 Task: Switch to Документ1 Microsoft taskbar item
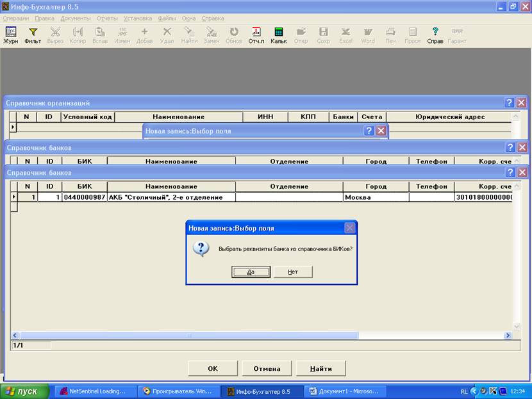(x=344, y=391)
